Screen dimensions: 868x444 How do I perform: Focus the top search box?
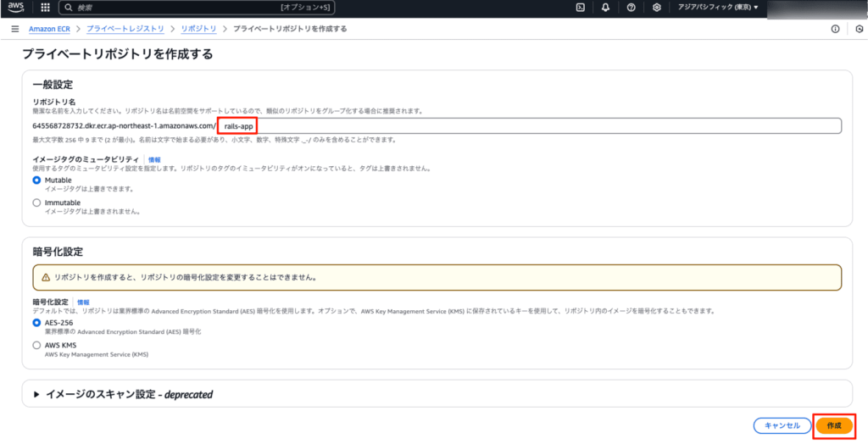pos(195,8)
